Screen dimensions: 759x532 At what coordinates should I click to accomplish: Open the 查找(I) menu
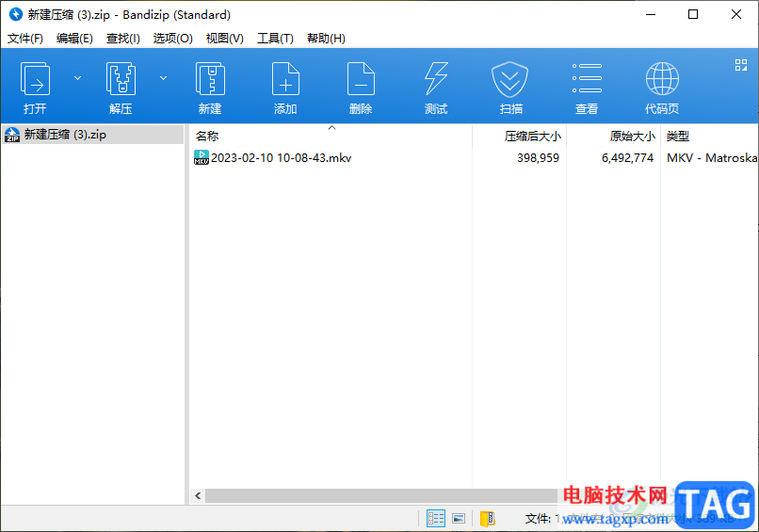[x=123, y=39]
